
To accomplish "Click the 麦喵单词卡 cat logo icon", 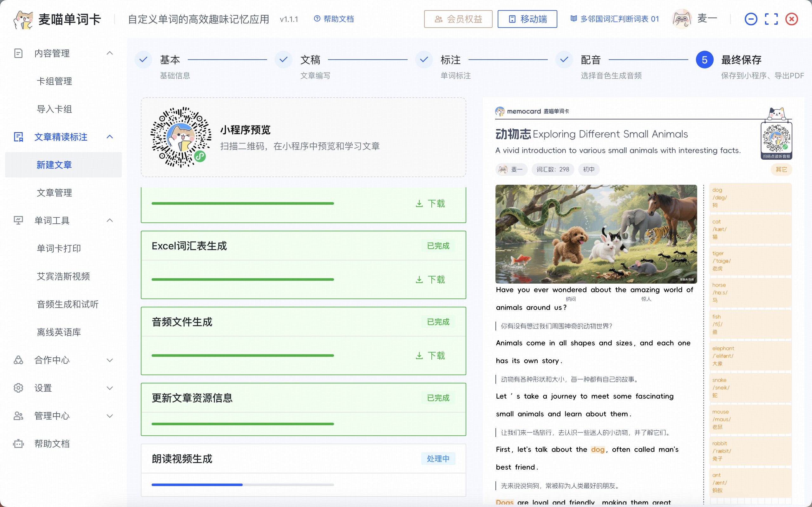I will pyautogui.click(x=23, y=19).
